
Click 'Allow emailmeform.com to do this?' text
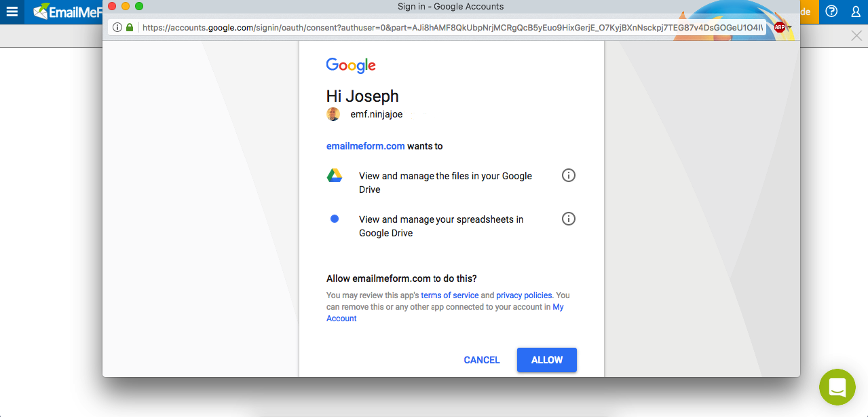tap(402, 278)
